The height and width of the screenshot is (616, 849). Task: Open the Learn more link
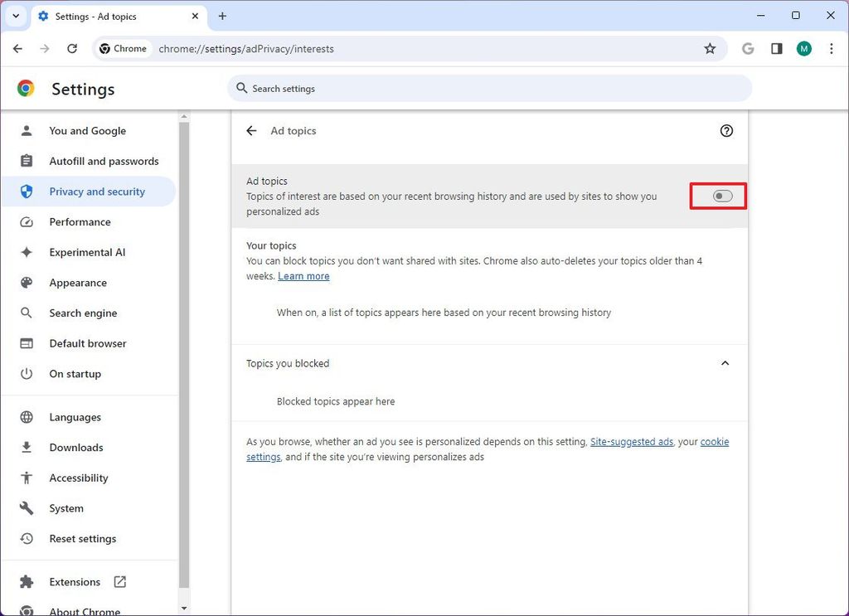click(x=303, y=275)
